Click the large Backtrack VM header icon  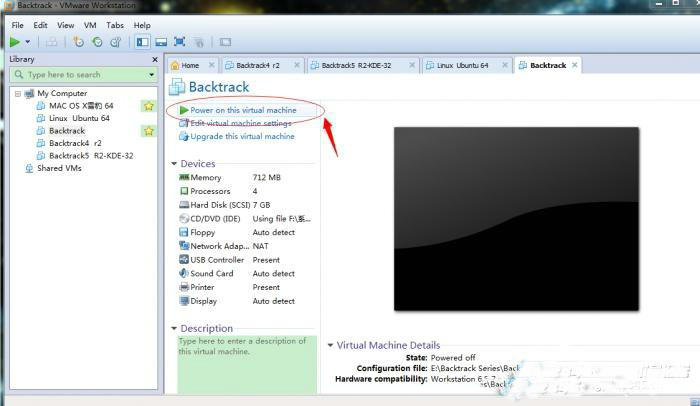click(x=177, y=87)
